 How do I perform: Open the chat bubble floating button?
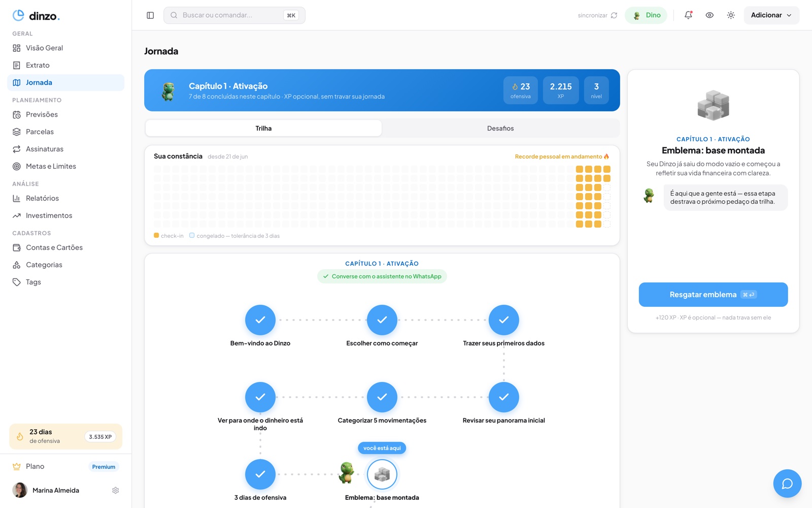787,484
